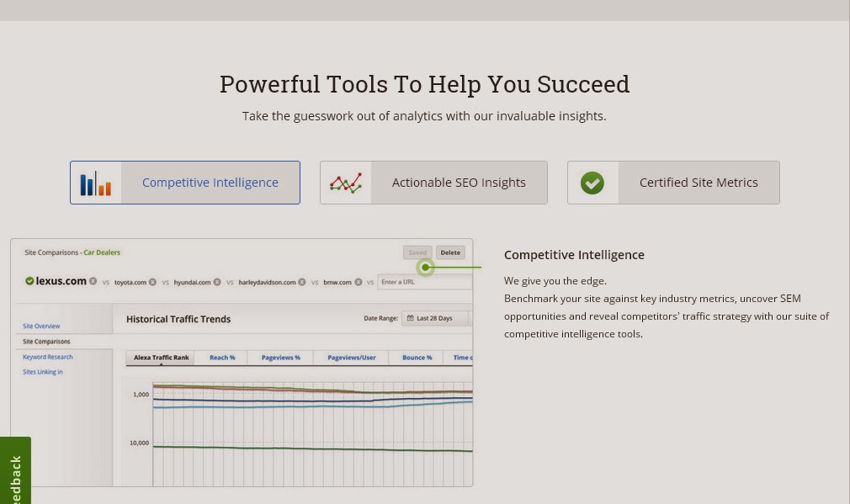
Task: Open the Site Overview sidebar link
Action: pos(41,326)
